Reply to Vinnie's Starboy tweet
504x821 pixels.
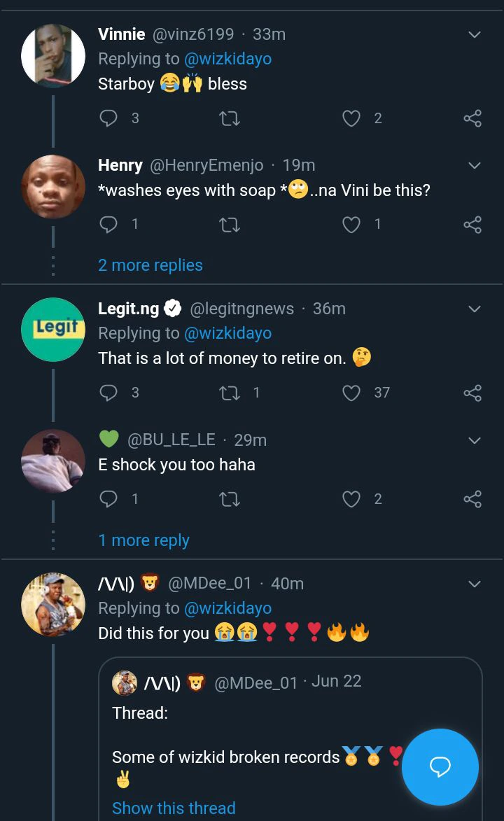point(108,118)
